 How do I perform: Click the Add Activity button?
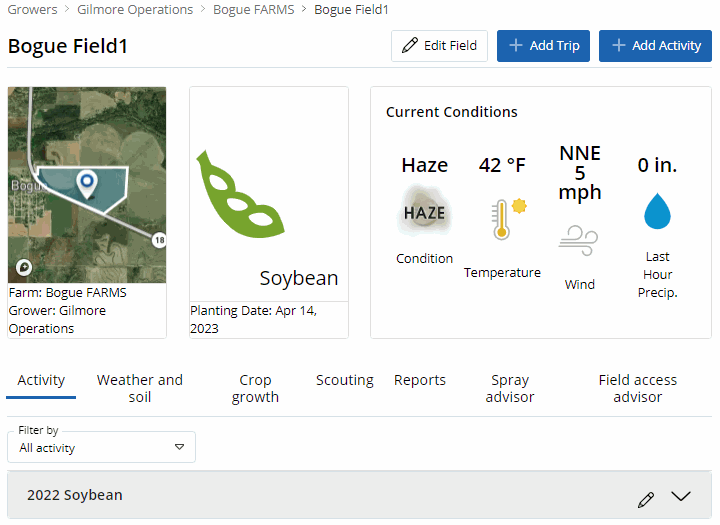click(x=655, y=46)
